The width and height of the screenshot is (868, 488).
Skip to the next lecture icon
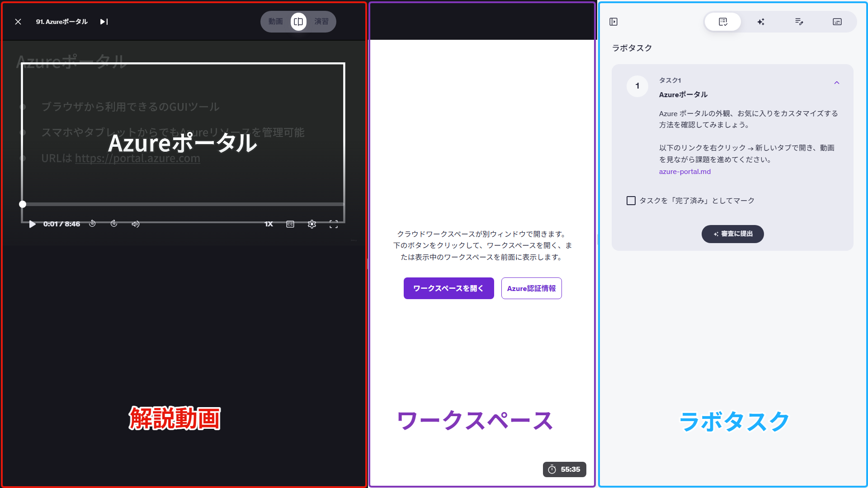104,22
